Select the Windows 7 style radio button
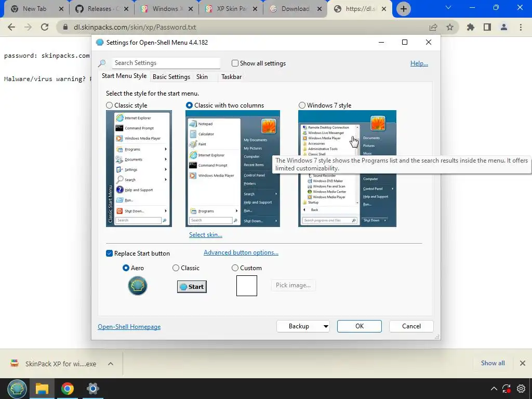 click(302, 105)
